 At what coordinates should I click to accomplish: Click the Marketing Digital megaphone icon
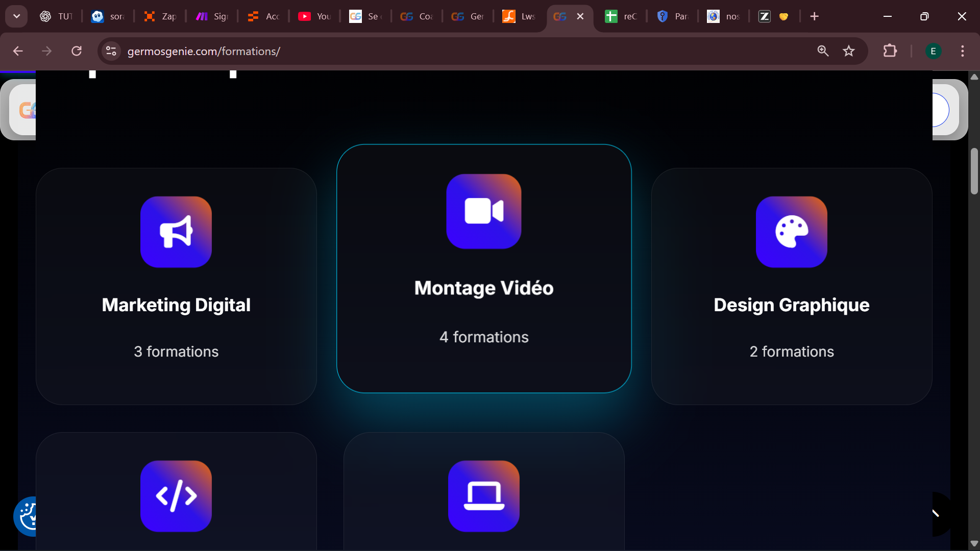click(176, 232)
